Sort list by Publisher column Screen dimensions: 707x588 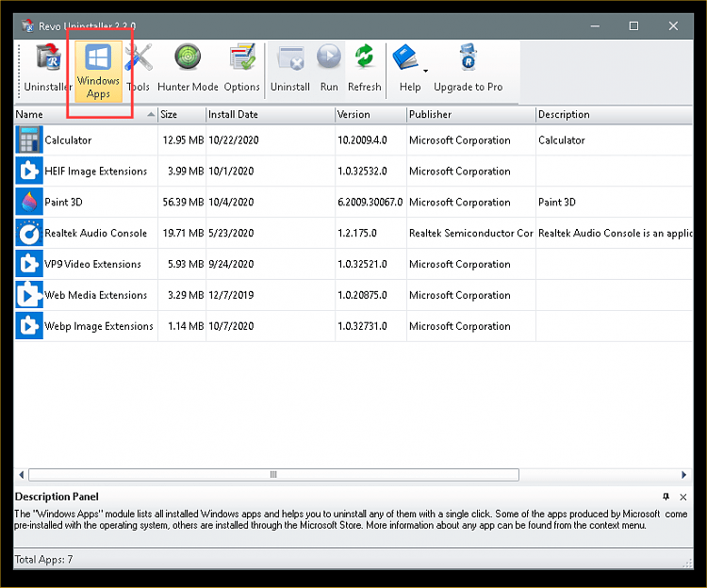(471, 114)
